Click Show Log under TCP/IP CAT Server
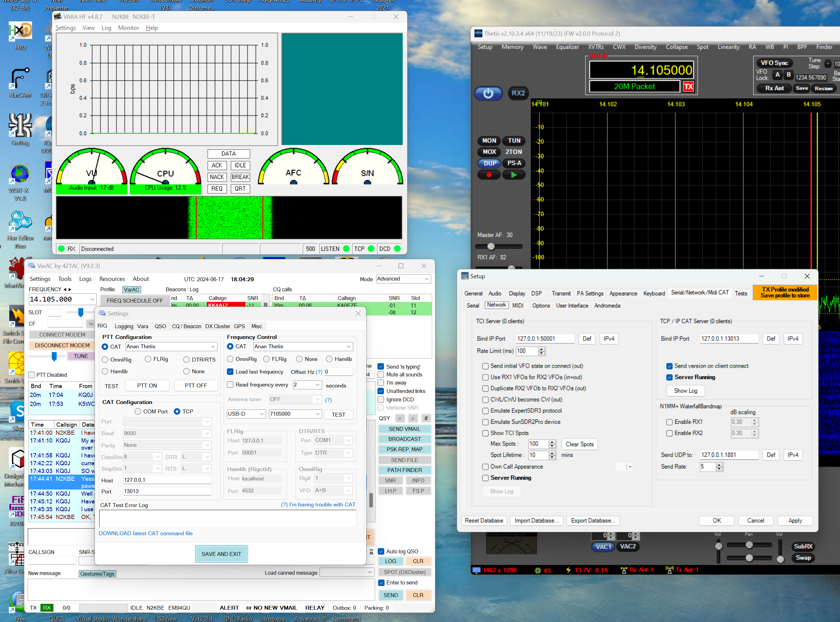This screenshot has width=840, height=622. point(685,391)
